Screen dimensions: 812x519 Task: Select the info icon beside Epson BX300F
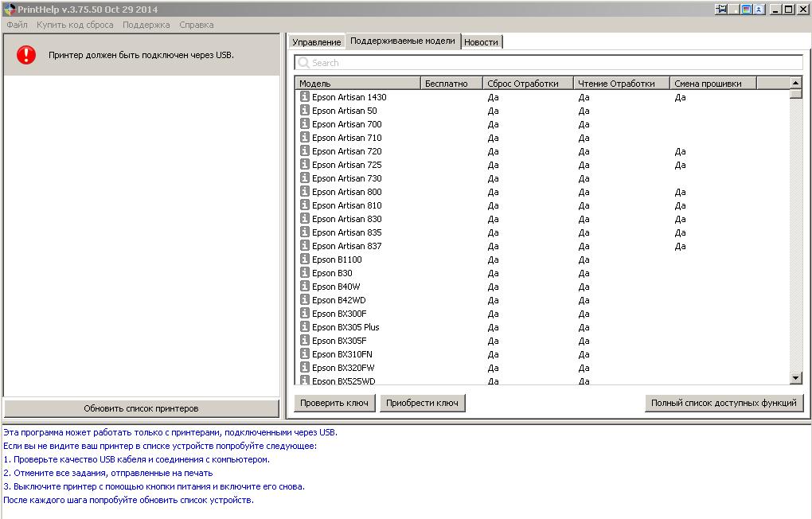(304, 312)
